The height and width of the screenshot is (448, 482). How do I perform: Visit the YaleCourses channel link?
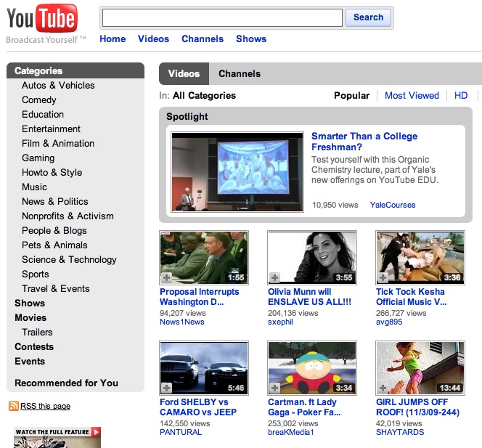(393, 205)
